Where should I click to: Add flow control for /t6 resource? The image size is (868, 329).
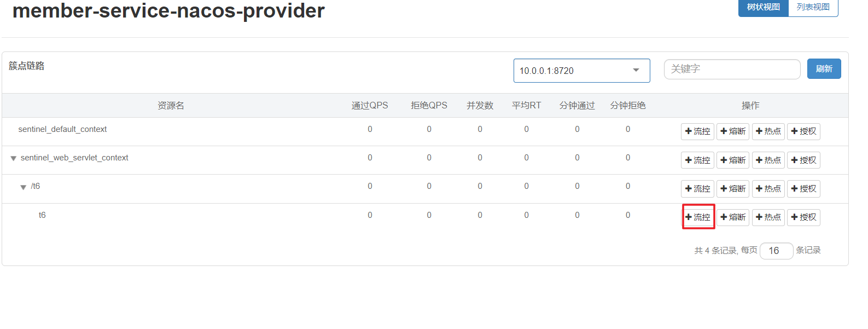(697, 189)
